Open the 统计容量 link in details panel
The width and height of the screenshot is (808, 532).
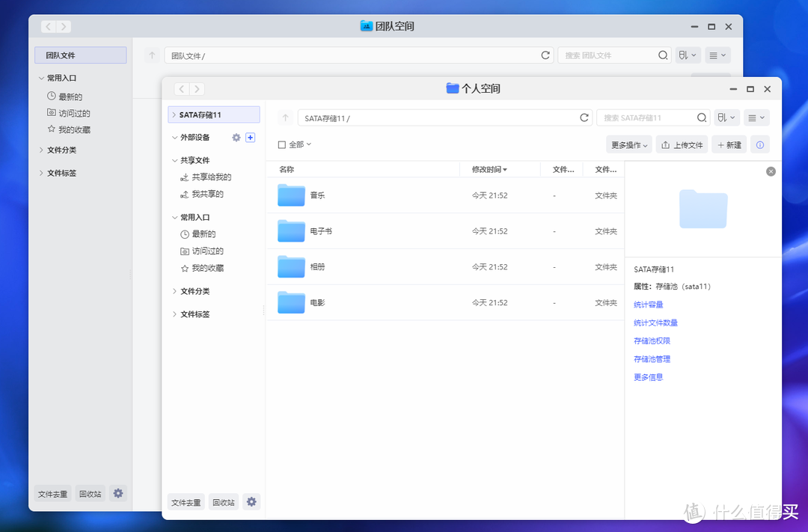click(x=648, y=305)
